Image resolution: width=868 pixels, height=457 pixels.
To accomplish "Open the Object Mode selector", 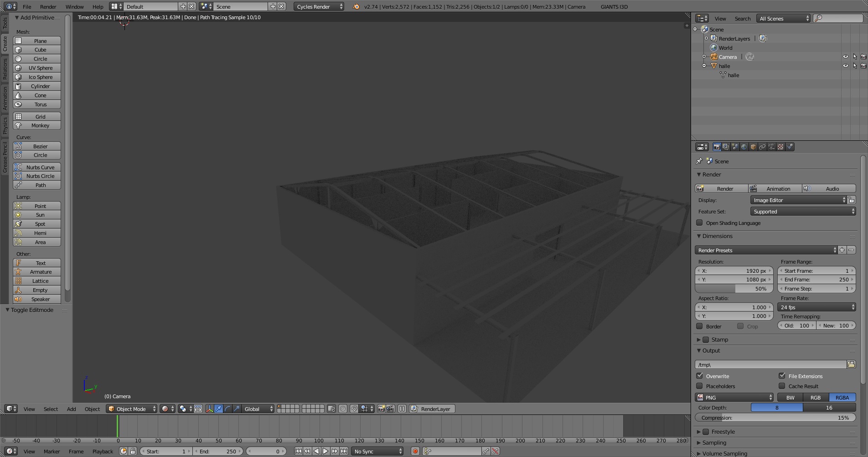I will (x=132, y=409).
